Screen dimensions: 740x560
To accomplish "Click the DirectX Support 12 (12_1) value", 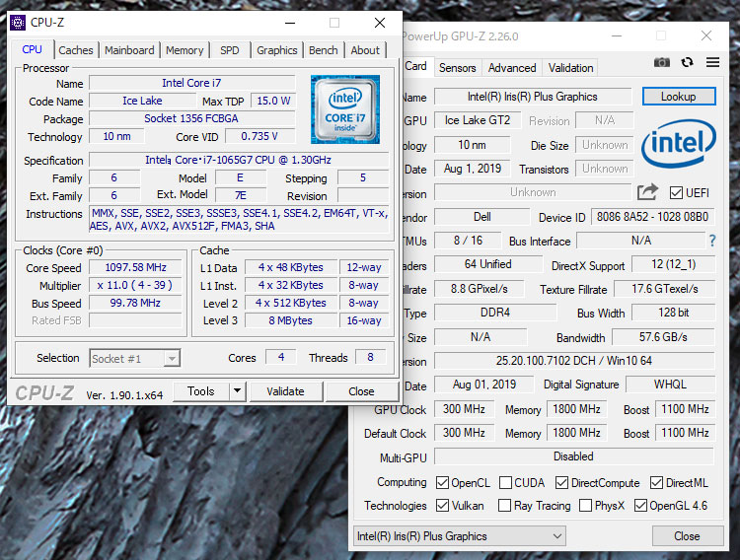I will [x=674, y=264].
